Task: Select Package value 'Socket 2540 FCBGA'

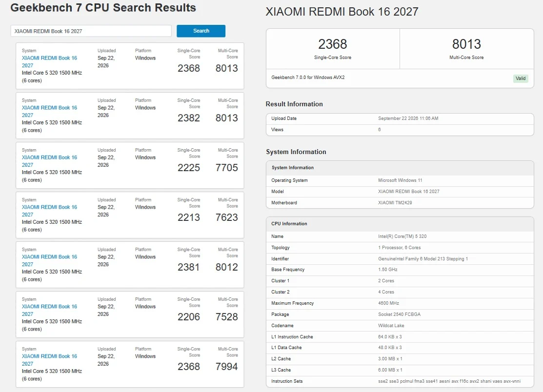Action: coord(399,314)
